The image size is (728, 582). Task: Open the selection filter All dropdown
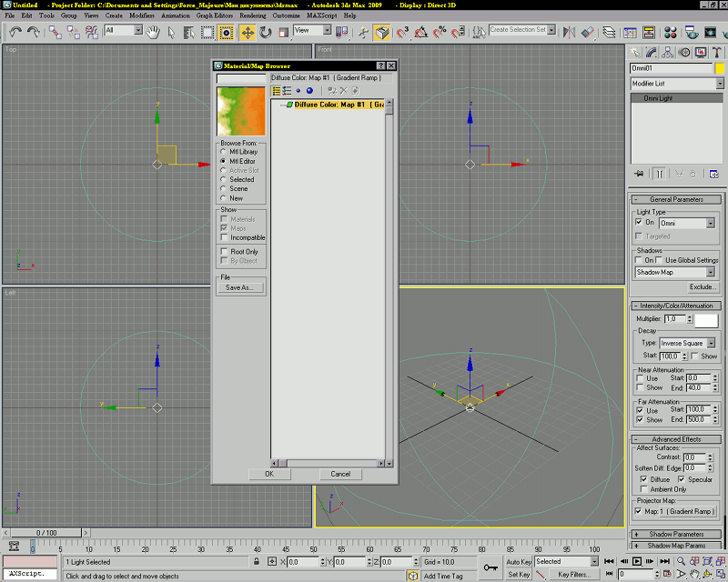138,30
